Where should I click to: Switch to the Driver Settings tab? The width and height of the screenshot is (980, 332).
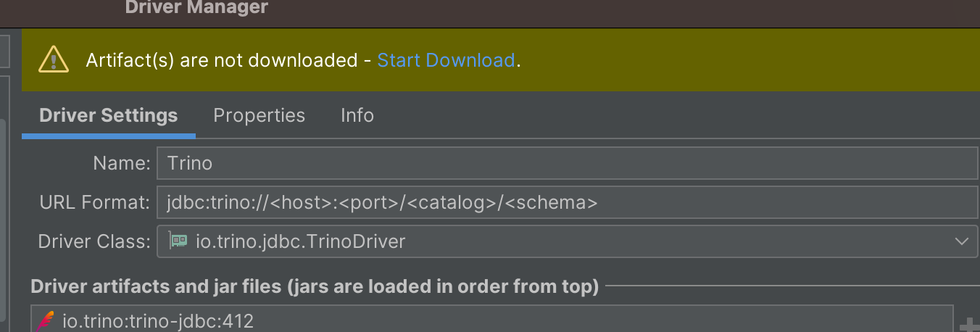[109, 116]
